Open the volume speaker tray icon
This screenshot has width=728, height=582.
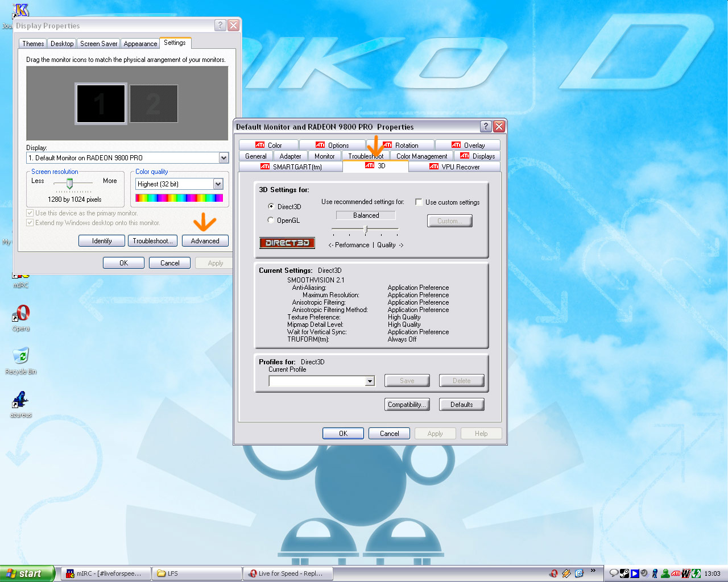click(x=644, y=573)
